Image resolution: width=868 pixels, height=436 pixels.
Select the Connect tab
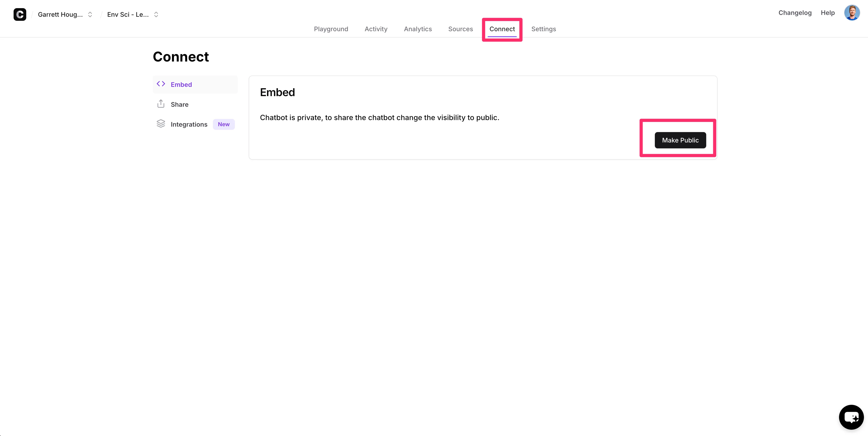[502, 29]
